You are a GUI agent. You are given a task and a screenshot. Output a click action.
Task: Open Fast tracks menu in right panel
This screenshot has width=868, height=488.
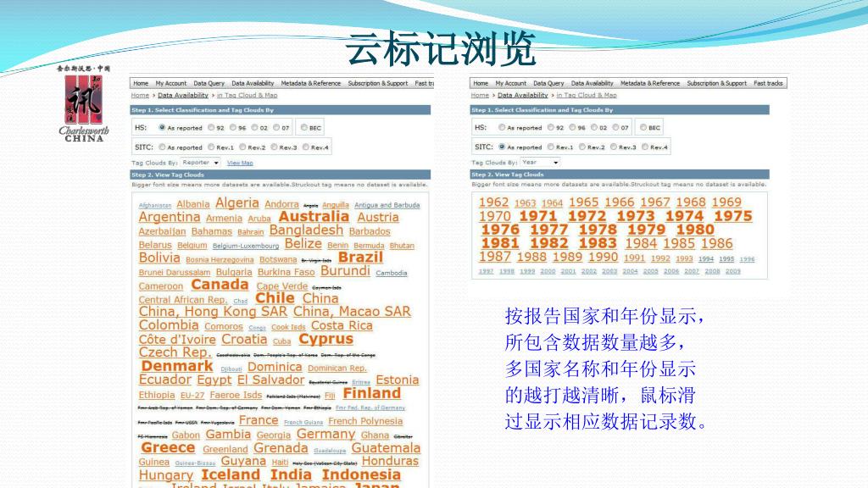click(768, 83)
